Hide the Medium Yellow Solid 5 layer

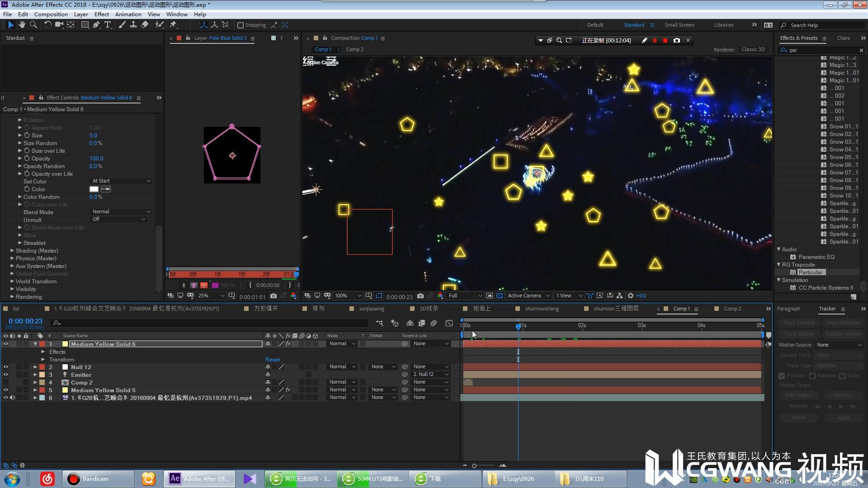(x=6, y=390)
